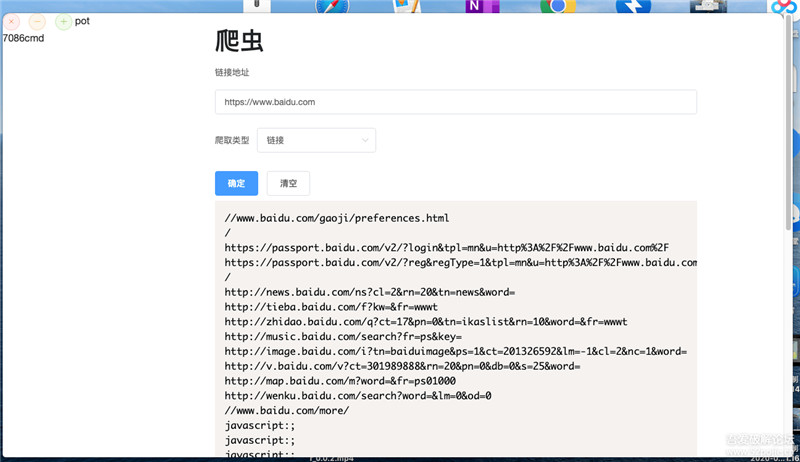Click the purple OneNote icon in the dock
Viewport: 800px width, 462px height.
click(x=482, y=6)
